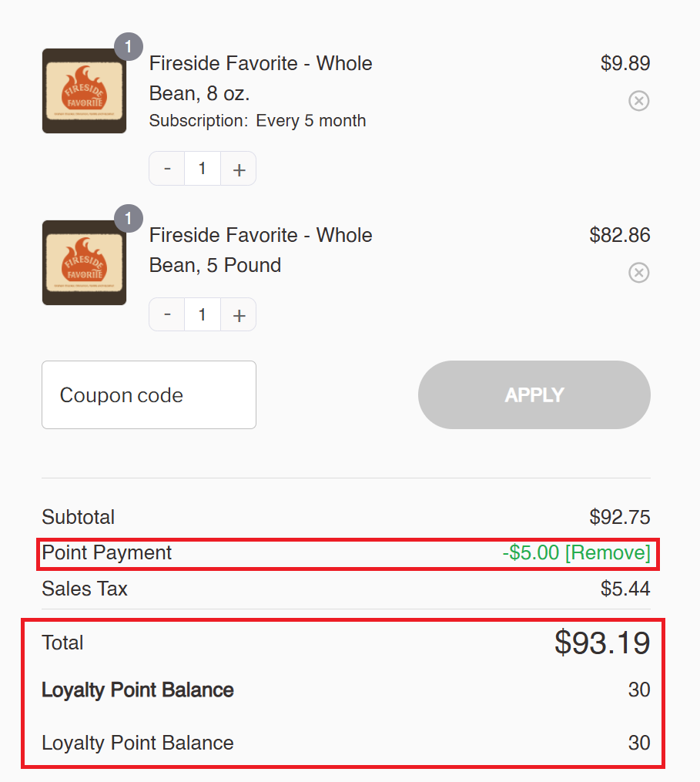This screenshot has width=700, height=782.
Task: Click into the Coupon code field
Action: 149,395
